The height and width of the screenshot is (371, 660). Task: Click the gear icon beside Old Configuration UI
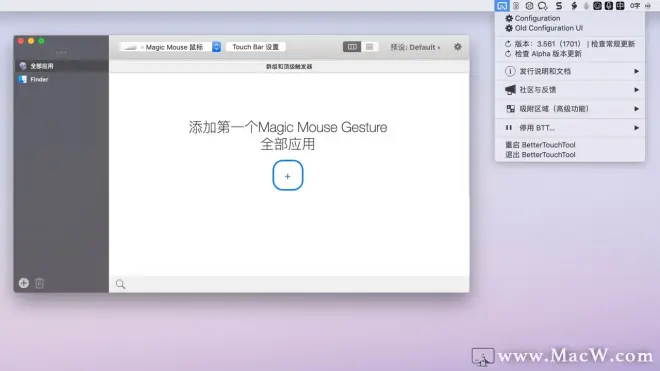point(509,28)
